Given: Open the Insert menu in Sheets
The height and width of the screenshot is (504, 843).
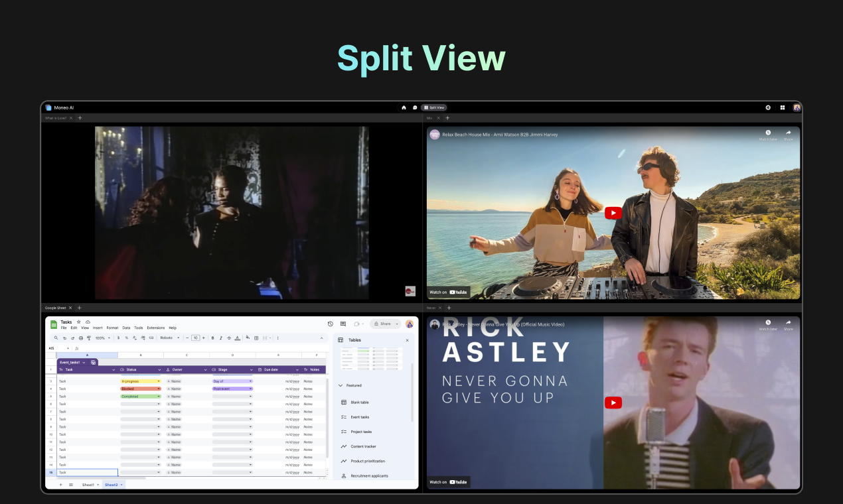Looking at the screenshot, I should (x=98, y=328).
